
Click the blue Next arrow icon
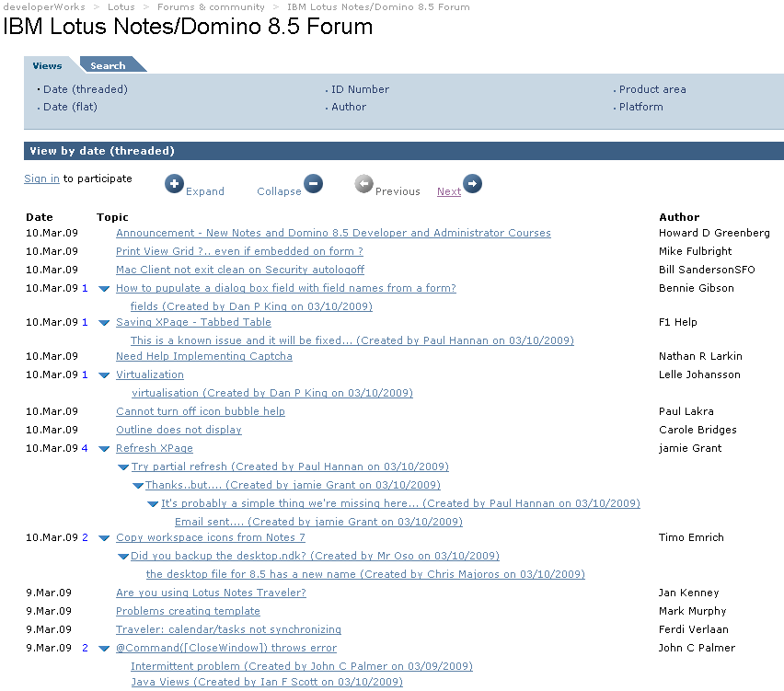tap(472, 183)
